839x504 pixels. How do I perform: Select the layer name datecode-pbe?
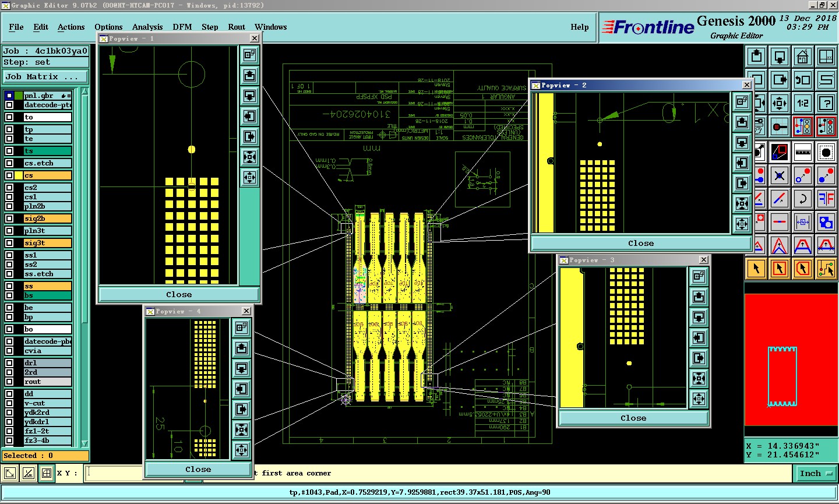pos(48,341)
